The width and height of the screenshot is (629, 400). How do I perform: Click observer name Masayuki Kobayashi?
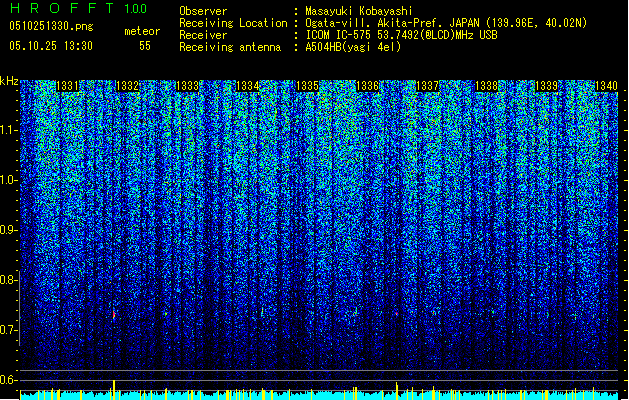coord(359,11)
